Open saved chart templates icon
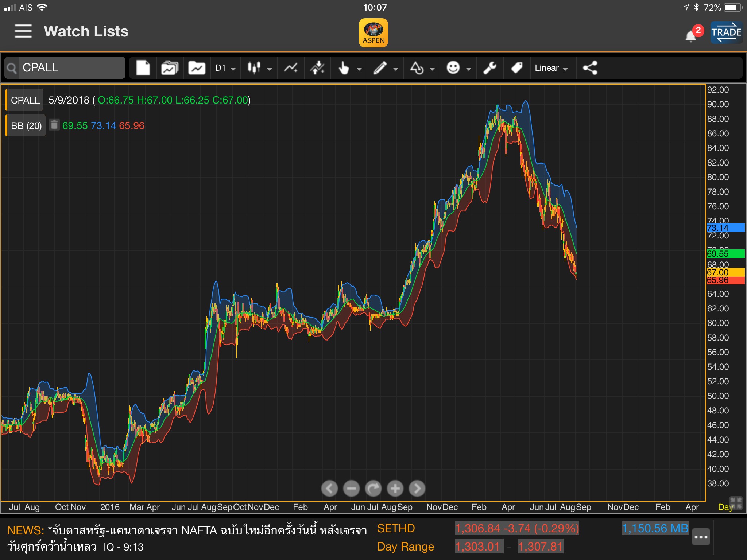This screenshot has width=747, height=560. coord(170,68)
